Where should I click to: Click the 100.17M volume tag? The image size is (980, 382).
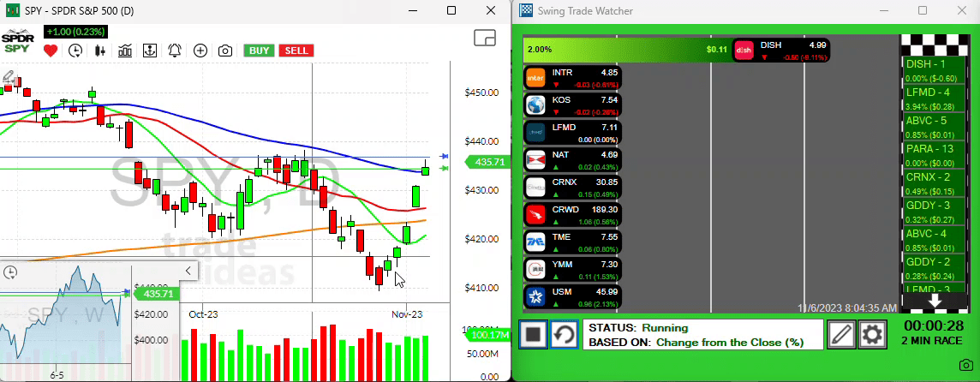coord(489,336)
